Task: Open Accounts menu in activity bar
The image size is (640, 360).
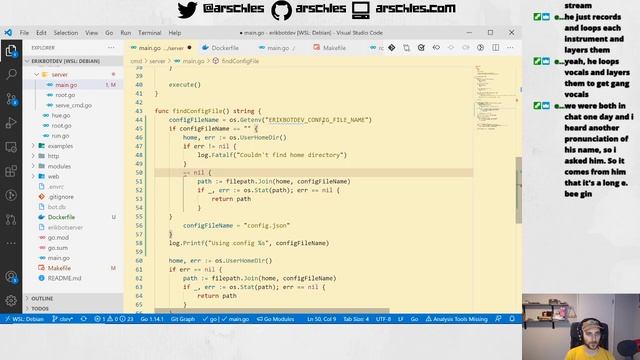Action: point(11,277)
